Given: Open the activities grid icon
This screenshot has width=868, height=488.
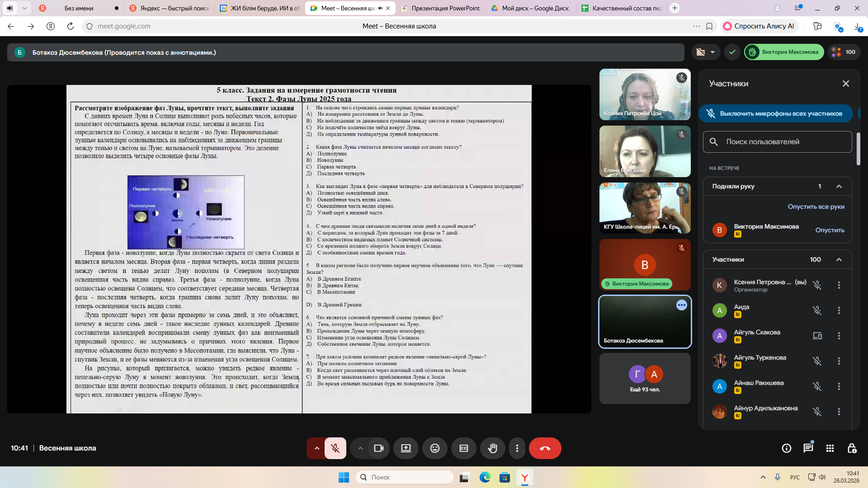Looking at the screenshot, I should (830, 448).
